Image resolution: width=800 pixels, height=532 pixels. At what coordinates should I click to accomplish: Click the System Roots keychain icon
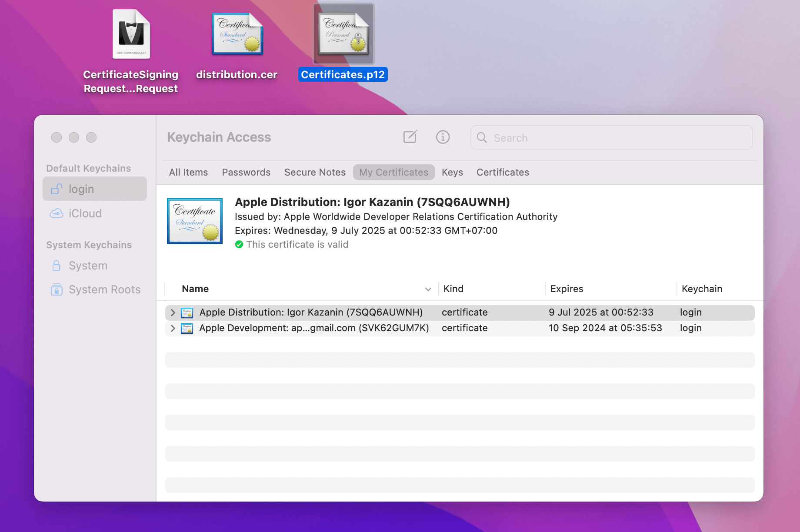57,289
